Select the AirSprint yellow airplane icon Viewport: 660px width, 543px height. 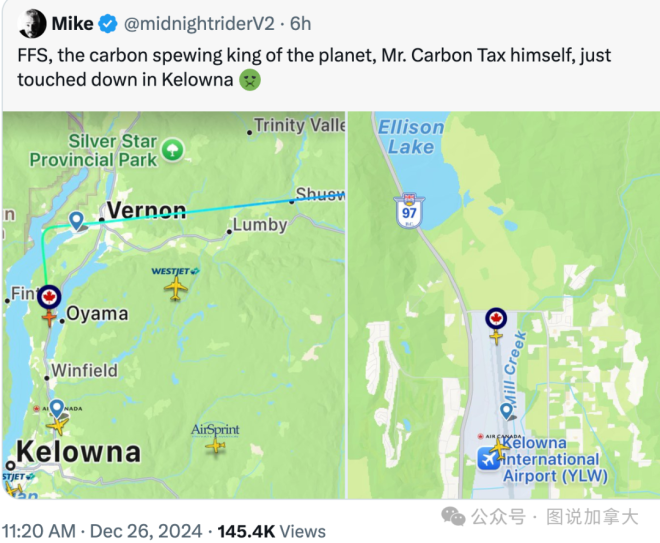coord(216,445)
